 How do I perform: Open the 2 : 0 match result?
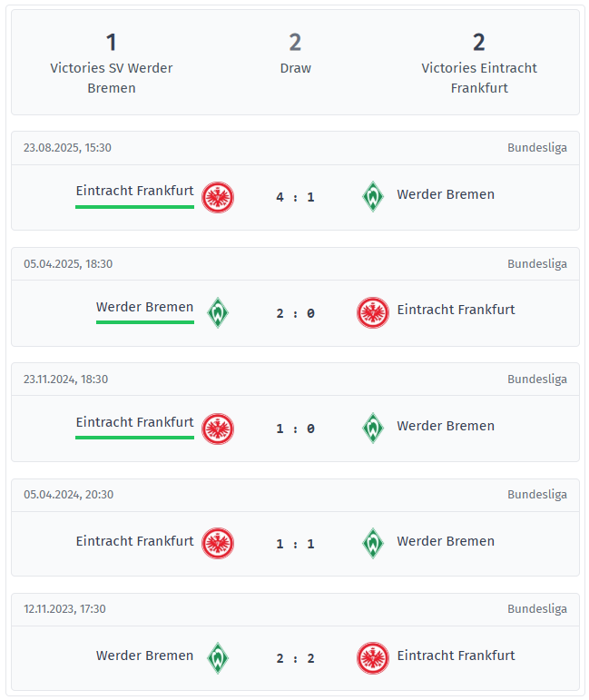[x=295, y=313]
